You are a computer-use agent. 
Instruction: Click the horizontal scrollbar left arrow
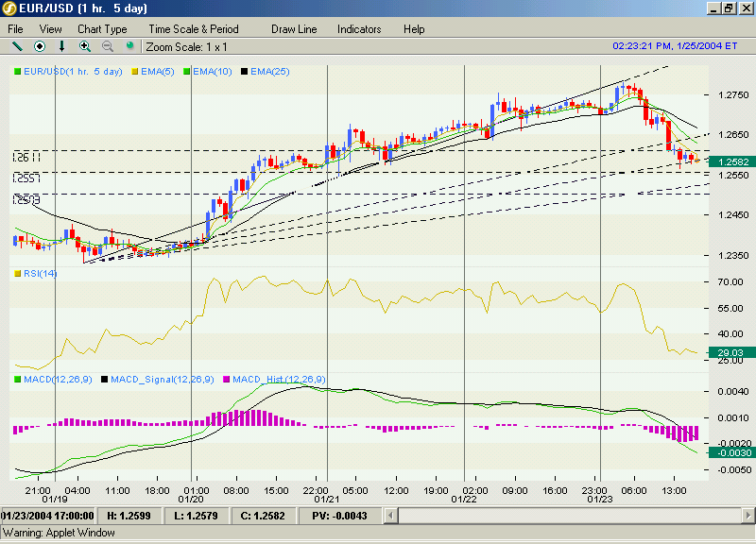coord(391,516)
